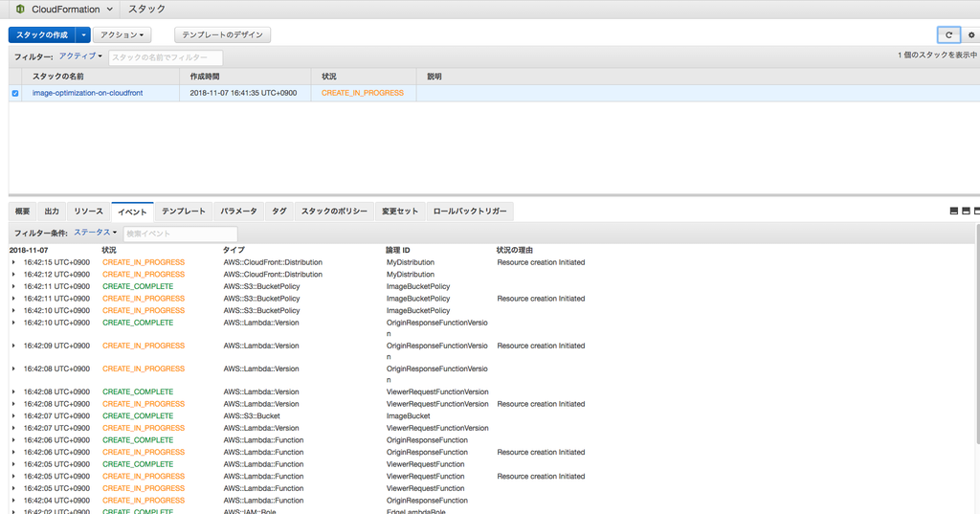
Task: Expand the 16:42:04 OriginResponseFunction event row
Action: pyautogui.click(x=13, y=501)
